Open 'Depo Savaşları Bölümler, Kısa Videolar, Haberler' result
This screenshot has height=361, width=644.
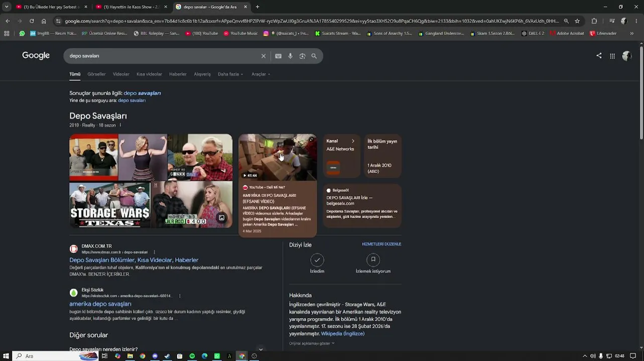(x=134, y=260)
